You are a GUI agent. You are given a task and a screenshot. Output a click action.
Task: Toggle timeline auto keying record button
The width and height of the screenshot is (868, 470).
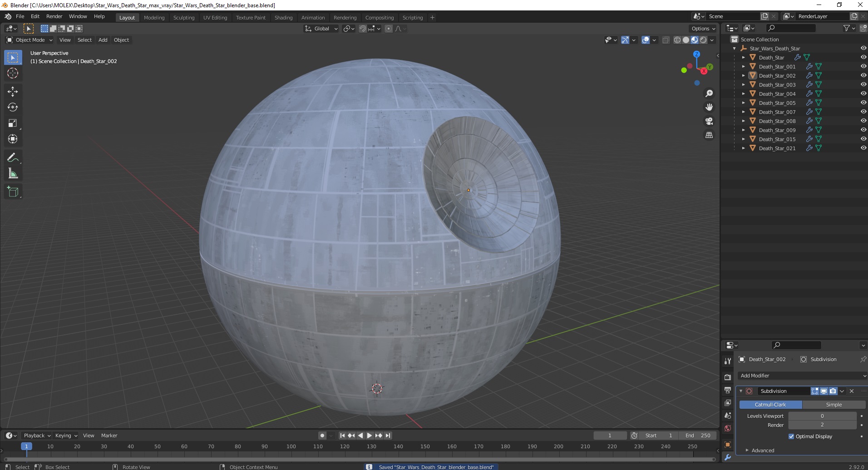[322, 436]
